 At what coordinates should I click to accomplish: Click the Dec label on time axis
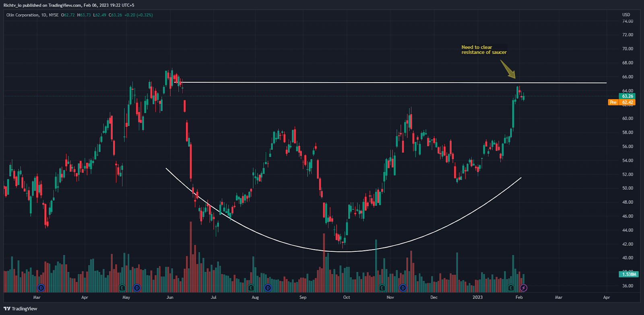(433, 297)
